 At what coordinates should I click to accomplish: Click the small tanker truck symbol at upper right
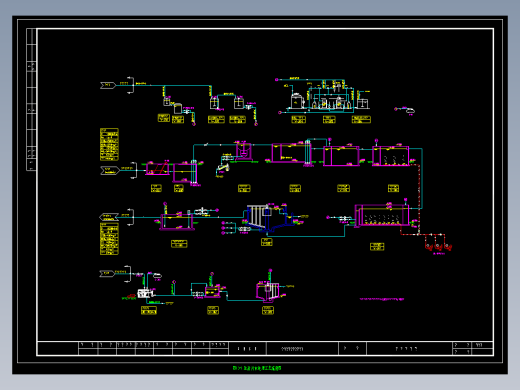[x=410, y=111]
